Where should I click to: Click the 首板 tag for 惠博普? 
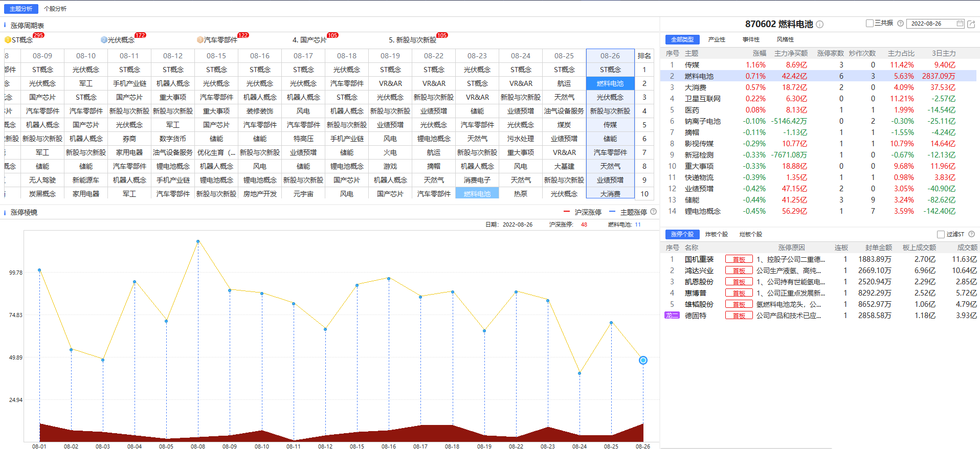(x=739, y=293)
